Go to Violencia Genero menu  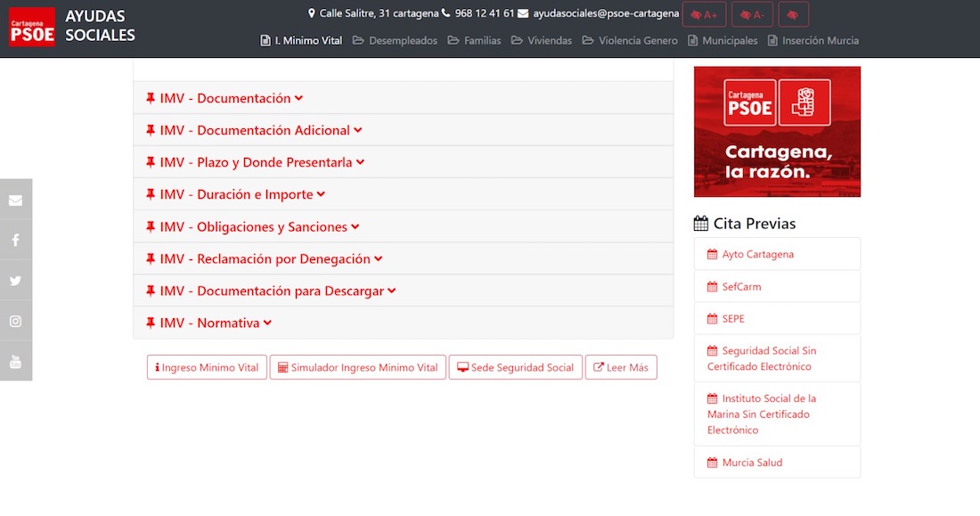coord(630,40)
